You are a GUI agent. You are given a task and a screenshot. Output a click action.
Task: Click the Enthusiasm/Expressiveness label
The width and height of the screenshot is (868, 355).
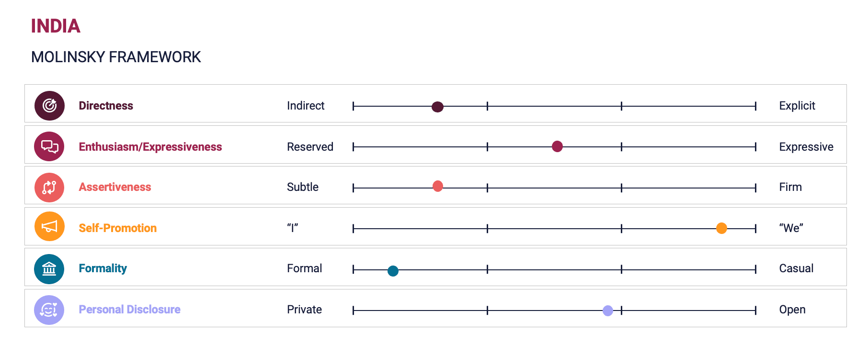[150, 147]
